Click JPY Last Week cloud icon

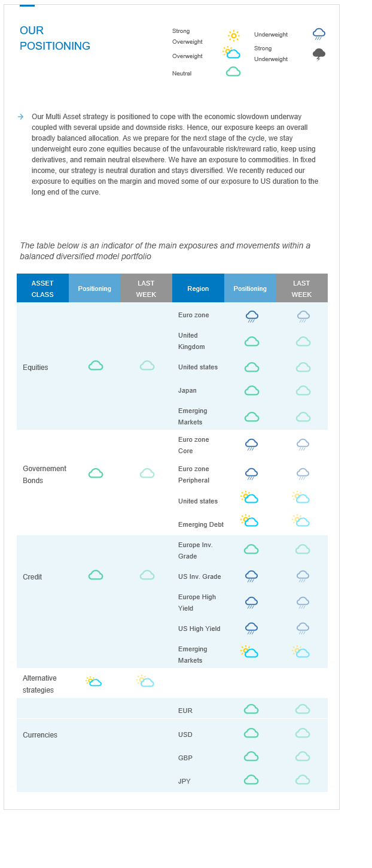tap(303, 779)
